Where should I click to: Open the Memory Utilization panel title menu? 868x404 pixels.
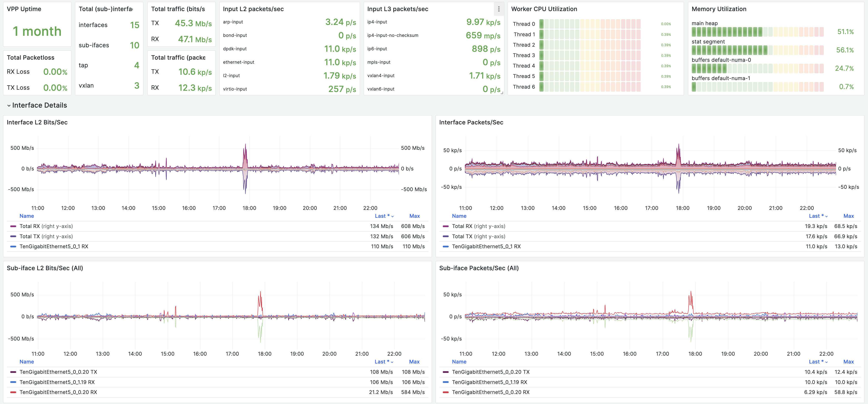point(719,9)
